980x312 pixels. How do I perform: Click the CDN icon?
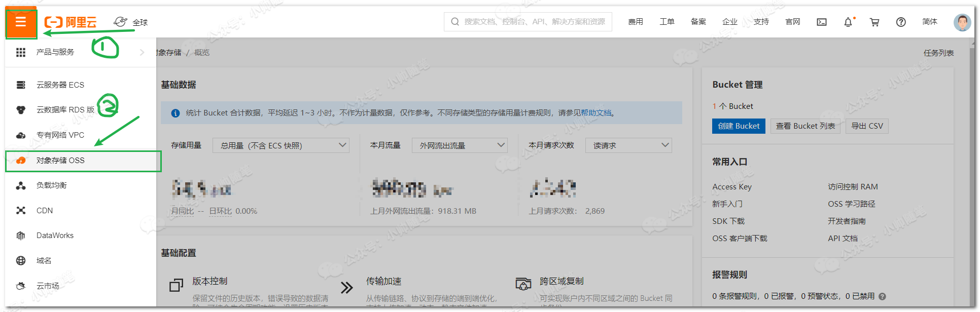(21, 210)
